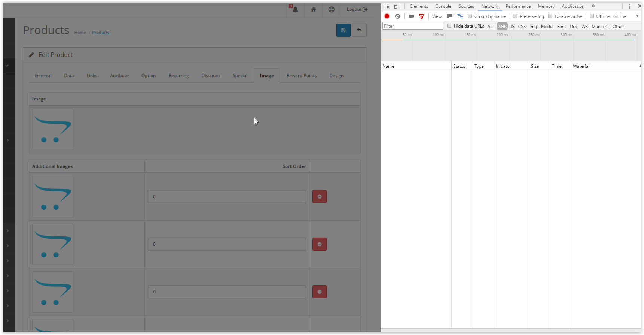Open the Links tab
644x335 pixels.
(92, 76)
